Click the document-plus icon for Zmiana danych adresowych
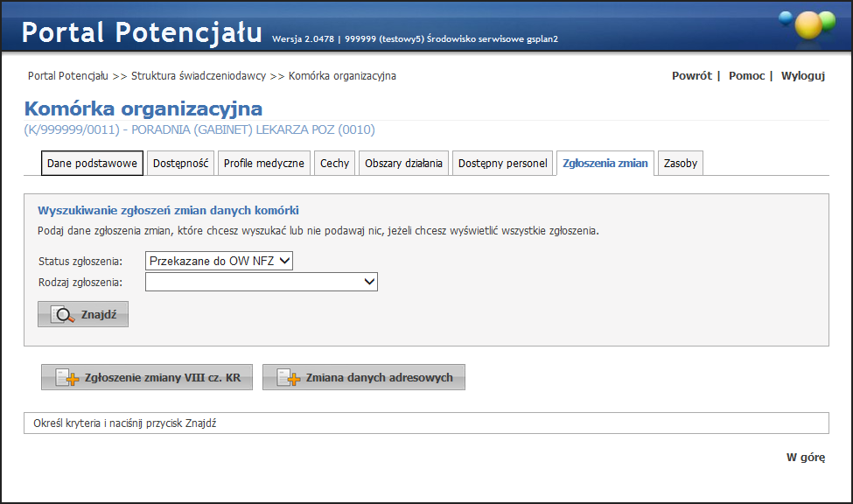853x504 pixels. coord(289,378)
